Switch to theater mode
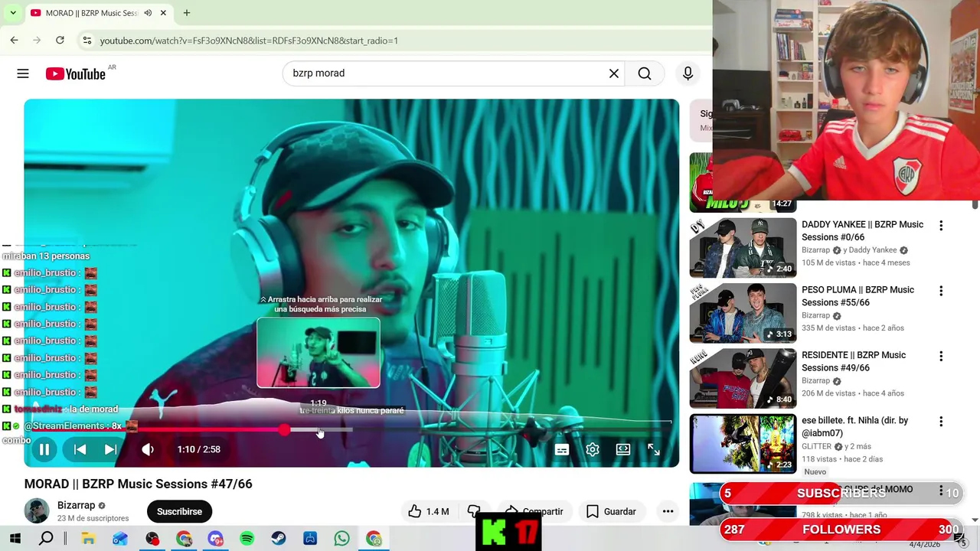 point(623,450)
